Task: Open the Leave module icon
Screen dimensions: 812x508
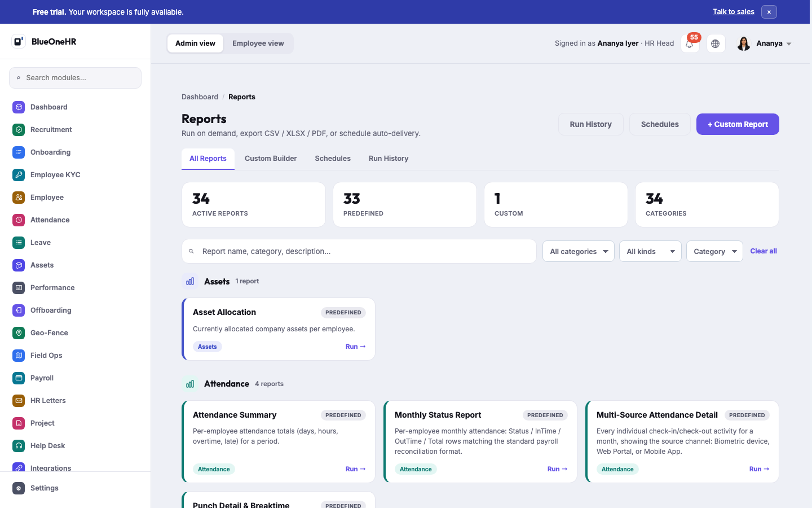Action: pyautogui.click(x=19, y=242)
